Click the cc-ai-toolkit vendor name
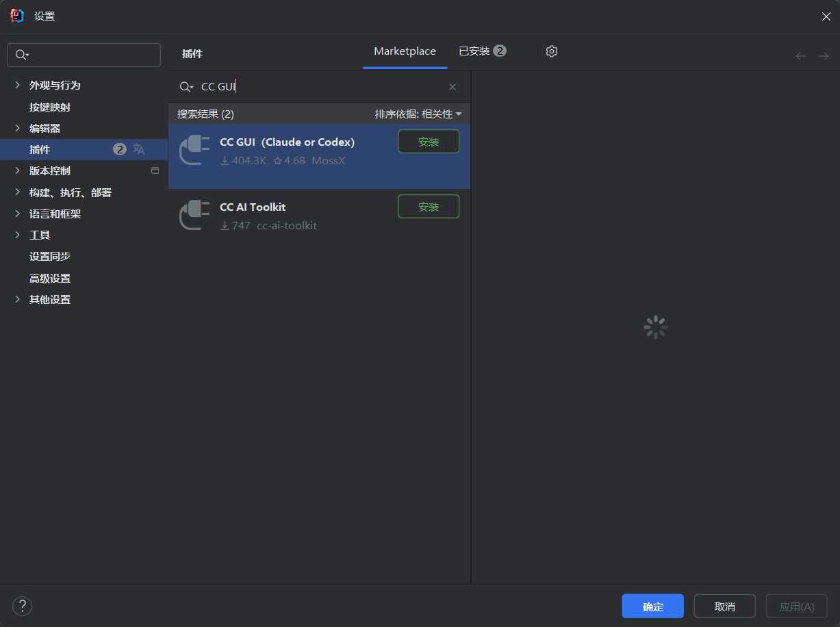This screenshot has width=840, height=627. click(287, 225)
